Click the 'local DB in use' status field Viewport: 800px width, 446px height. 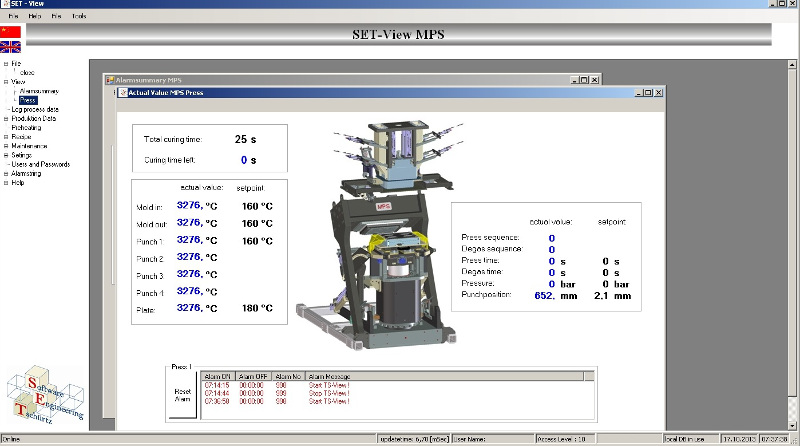(x=690, y=439)
